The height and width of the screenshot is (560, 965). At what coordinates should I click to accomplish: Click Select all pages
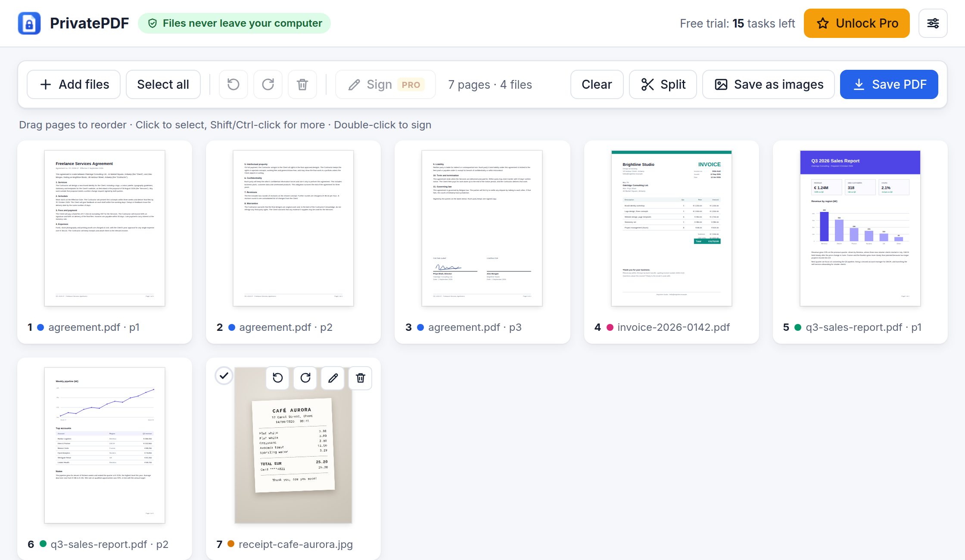coord(163,84)
